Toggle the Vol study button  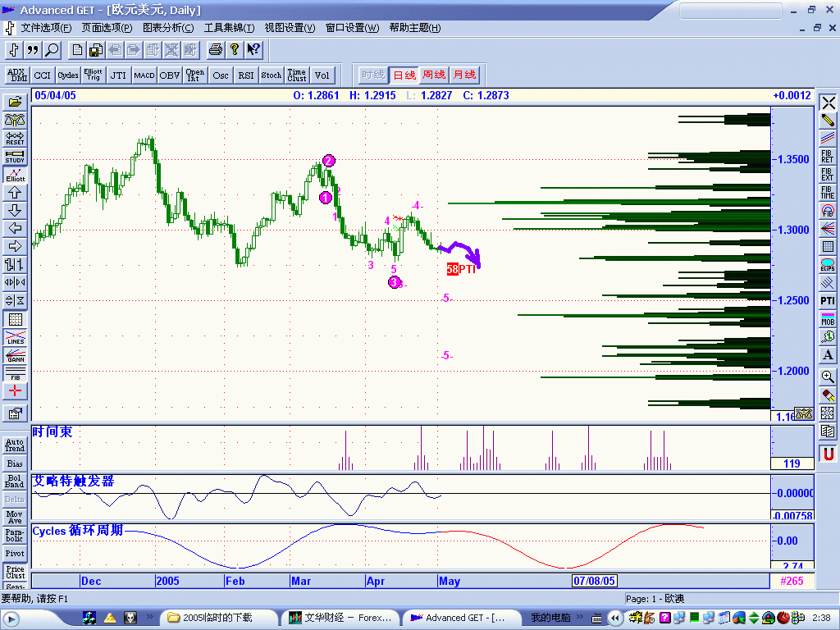point(322,75)
